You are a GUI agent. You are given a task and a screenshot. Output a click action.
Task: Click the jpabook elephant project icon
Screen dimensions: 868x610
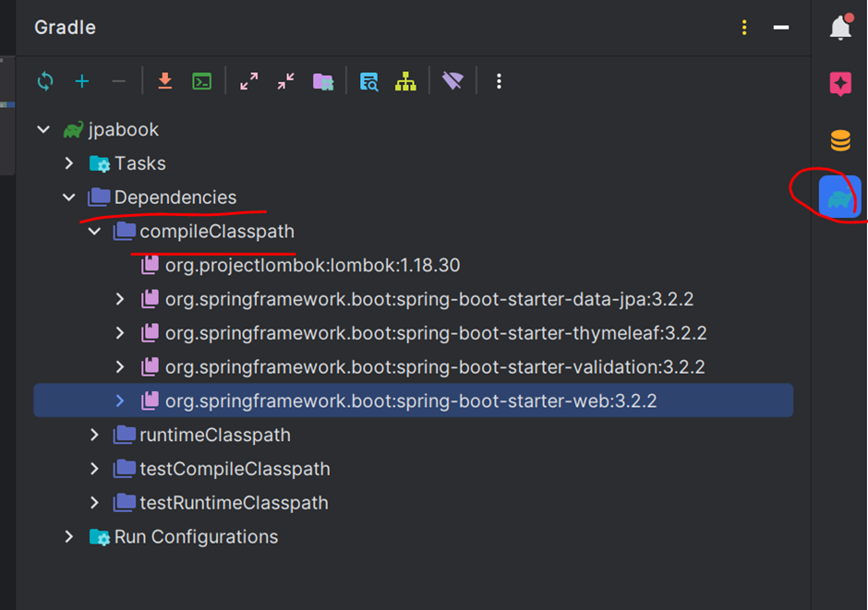point(73,130)
